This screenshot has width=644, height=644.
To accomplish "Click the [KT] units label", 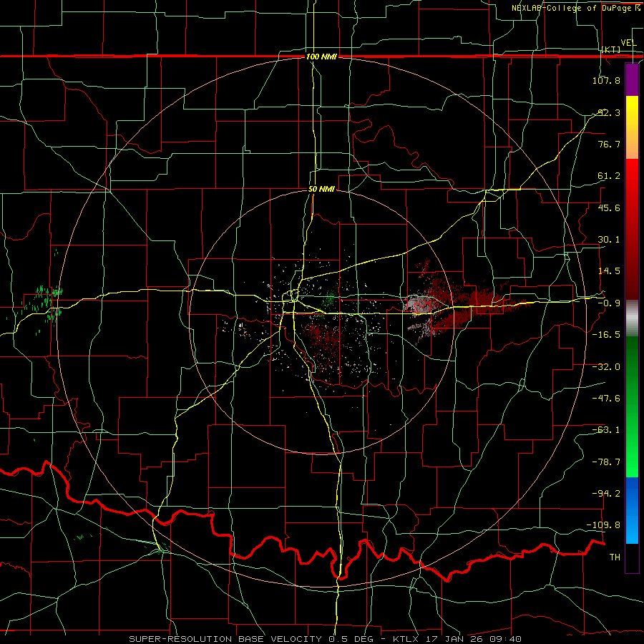I will [611, 49].
